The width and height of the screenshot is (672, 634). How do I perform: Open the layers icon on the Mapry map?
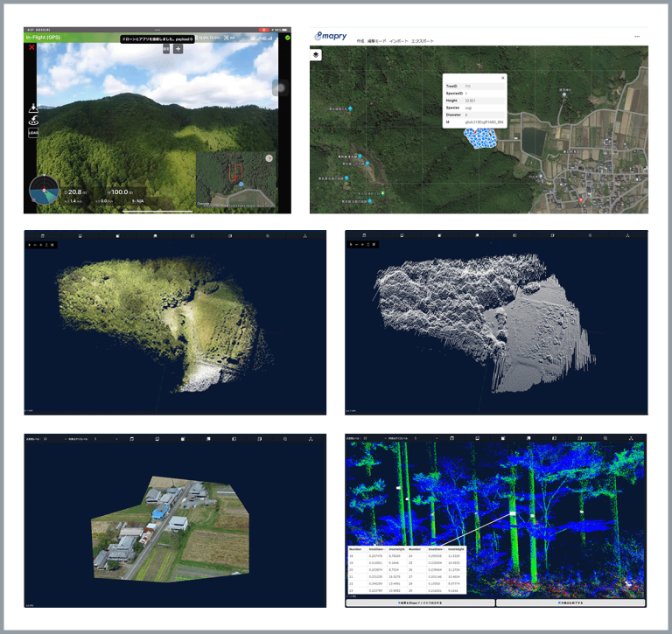click(x=316, y=54)
